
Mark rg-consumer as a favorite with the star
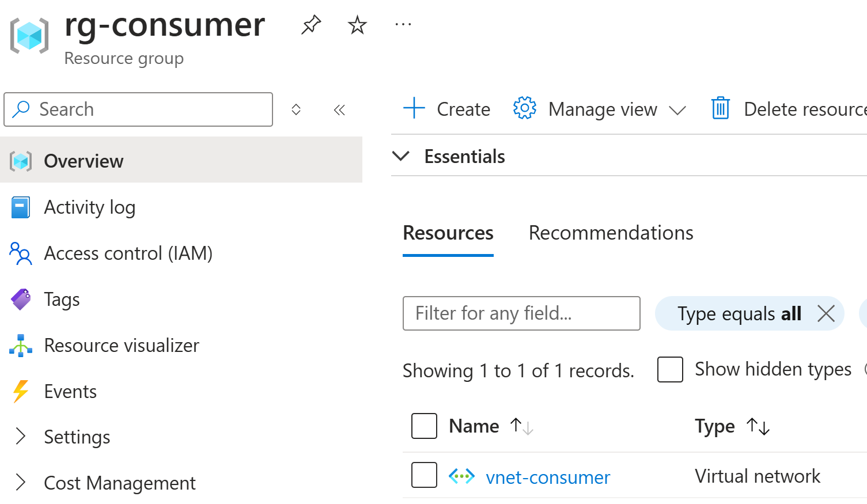pyautogui.click(x=357, y=25)
